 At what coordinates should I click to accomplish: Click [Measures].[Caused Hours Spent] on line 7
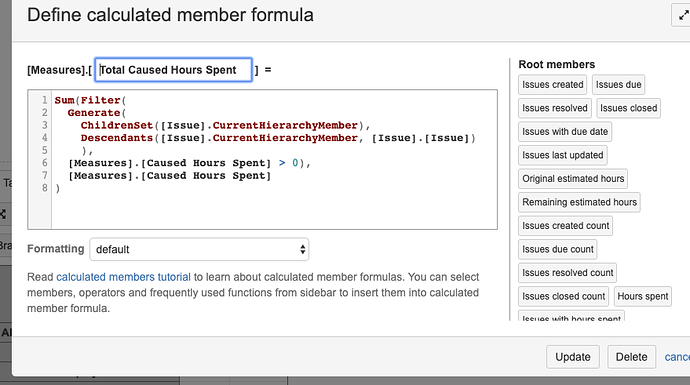(169, 176)
